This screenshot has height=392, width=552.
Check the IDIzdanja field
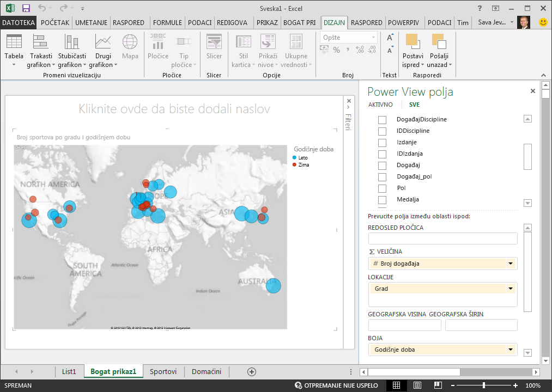[x=382, y=154]
